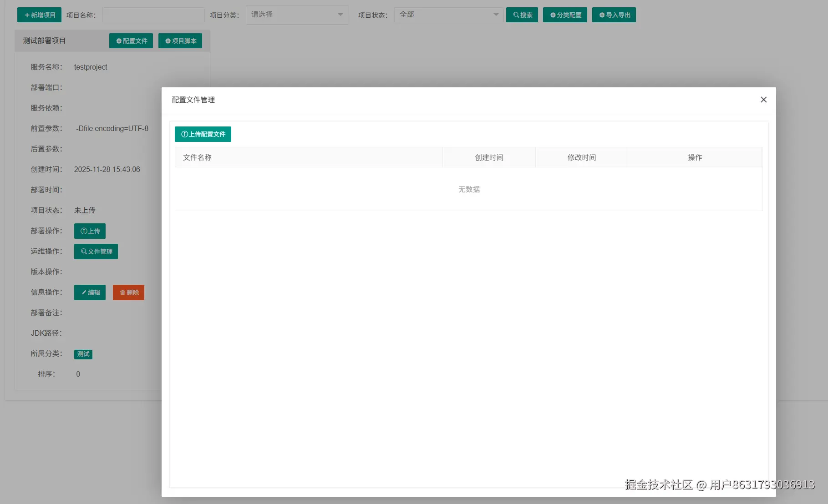Image resolution: width=828 pixels, height=504 pixels.
Task: Open 项目脚本 for 测试部署项目
Action: 180,41
